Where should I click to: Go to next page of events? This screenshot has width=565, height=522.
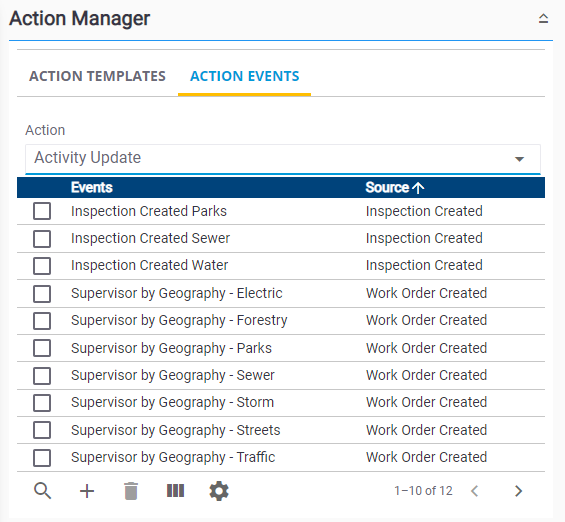coord(519,491)
